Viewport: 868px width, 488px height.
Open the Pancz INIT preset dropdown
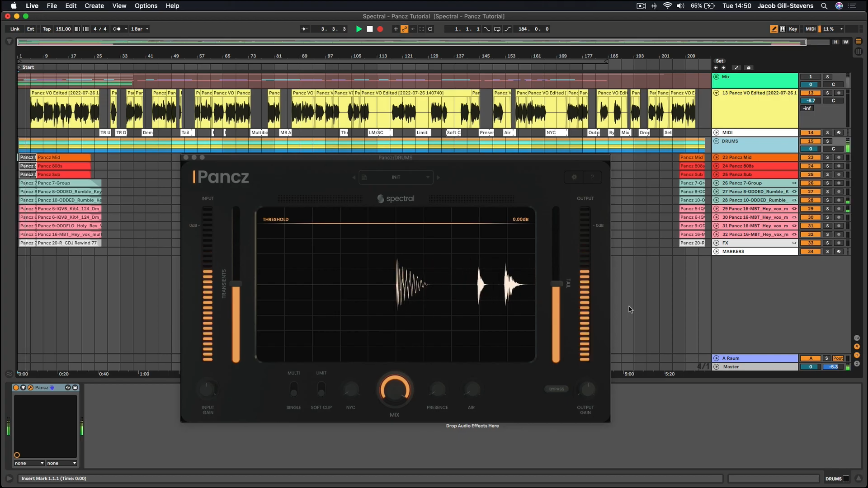396,177
